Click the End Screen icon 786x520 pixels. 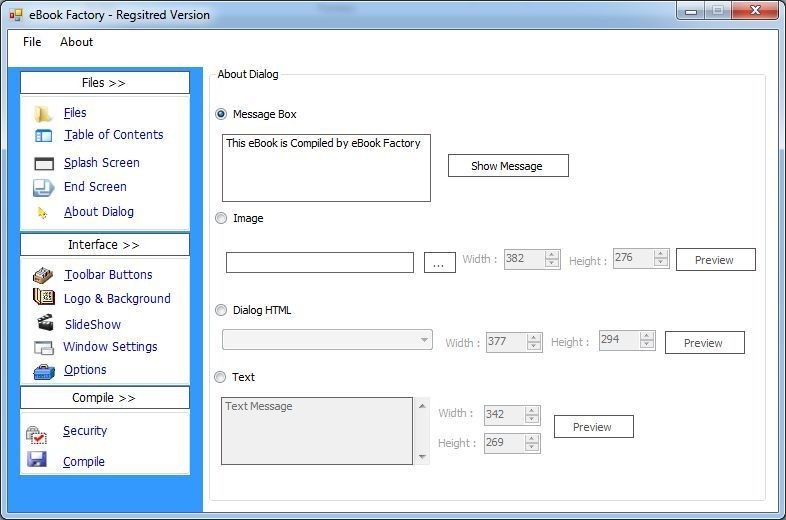[x=44, y=188]
